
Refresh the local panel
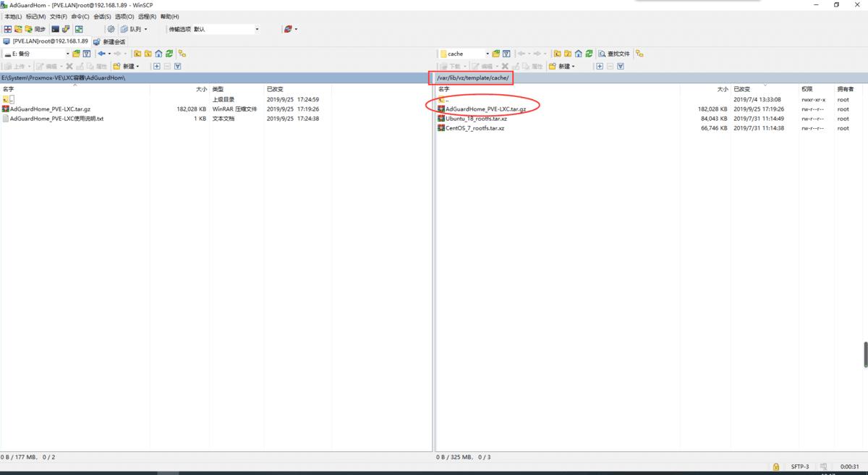169,54
